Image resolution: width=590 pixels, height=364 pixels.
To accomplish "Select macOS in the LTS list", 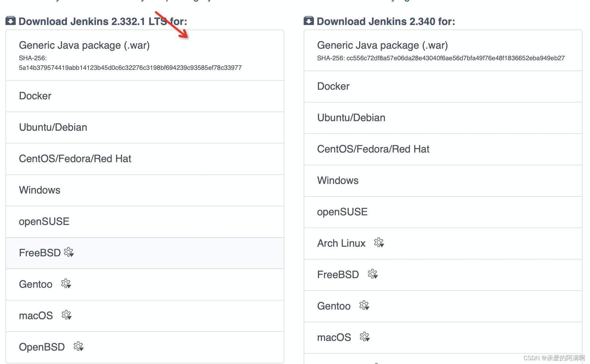I will click(x=145, y=316).
